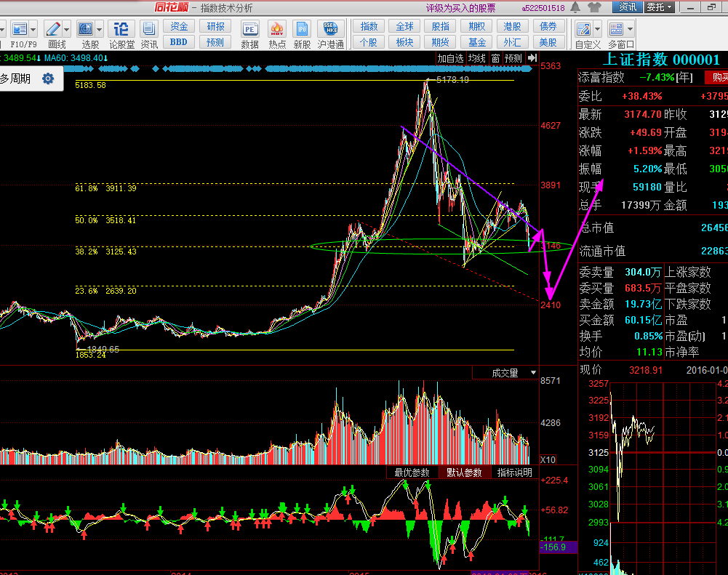Click the shirt skin icon in title bar
The height and width of the screenshot is (575, 728).
point(594,7)
